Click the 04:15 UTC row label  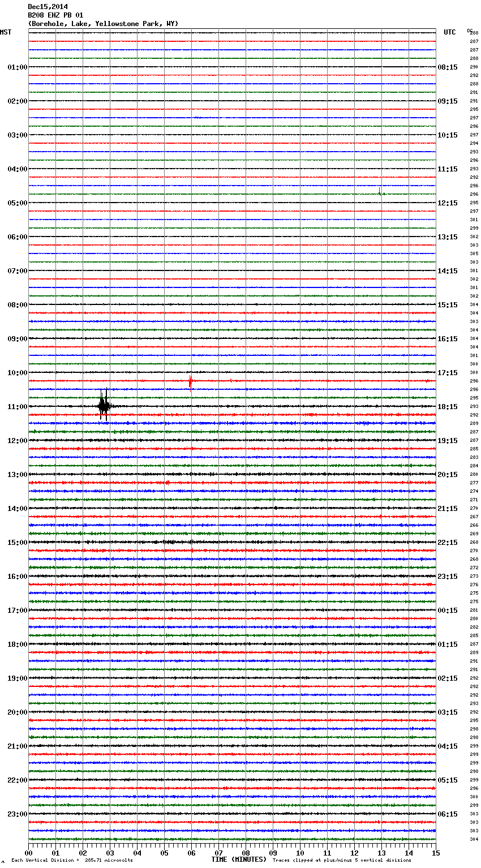tap(448, 746)
